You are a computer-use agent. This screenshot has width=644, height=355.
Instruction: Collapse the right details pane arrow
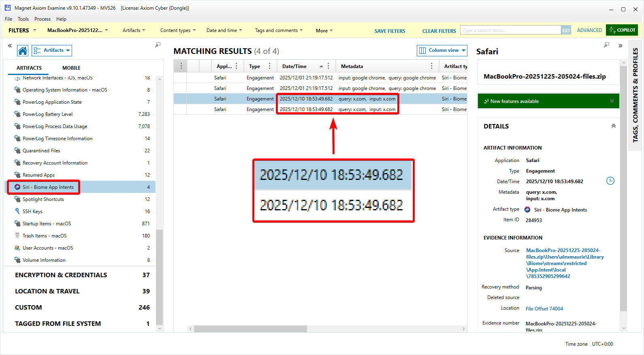621,46
